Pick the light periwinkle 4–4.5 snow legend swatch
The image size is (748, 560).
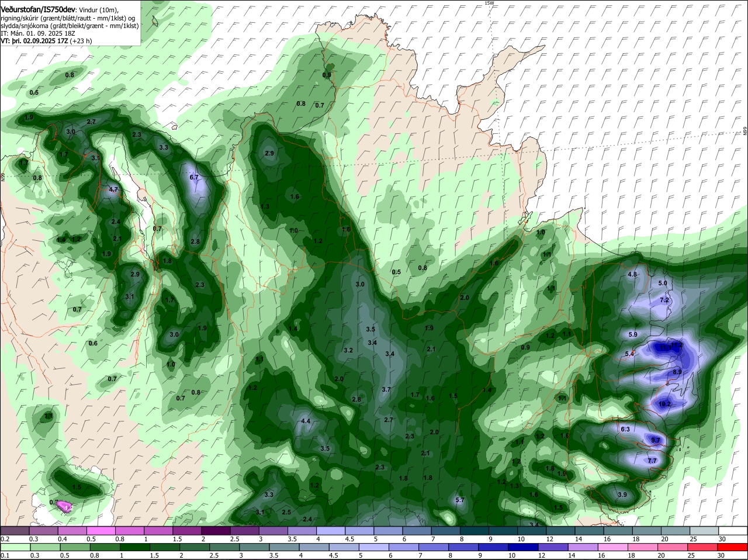pyautogui.click(x=331, y=530)
